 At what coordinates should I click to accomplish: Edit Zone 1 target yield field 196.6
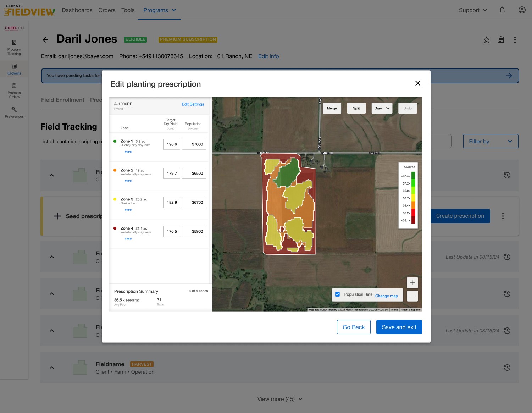(x=172, y=144)
